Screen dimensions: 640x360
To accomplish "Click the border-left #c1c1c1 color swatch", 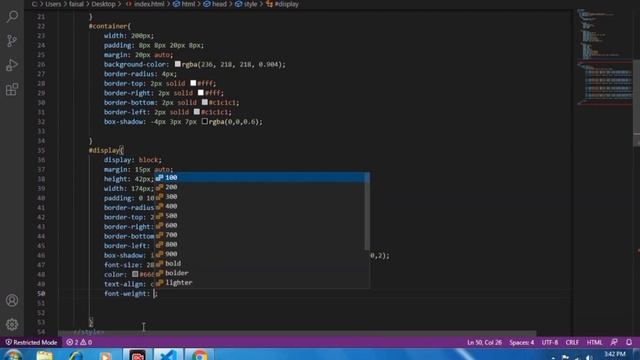I will tap(197, 112).
